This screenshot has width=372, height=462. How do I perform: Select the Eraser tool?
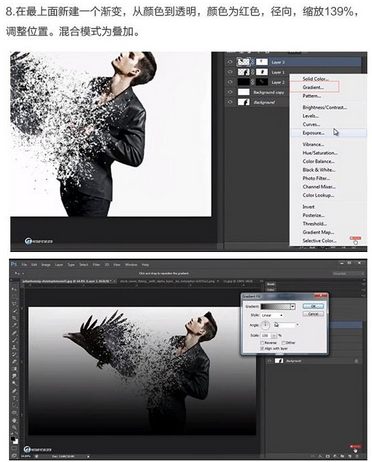click(x=14, y=362)
